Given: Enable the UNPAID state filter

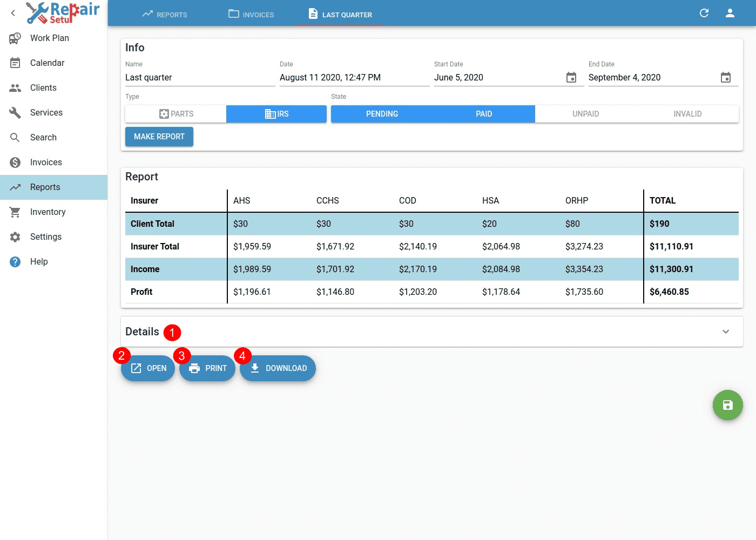Looking at the screenshot, I should click(585, 114).
